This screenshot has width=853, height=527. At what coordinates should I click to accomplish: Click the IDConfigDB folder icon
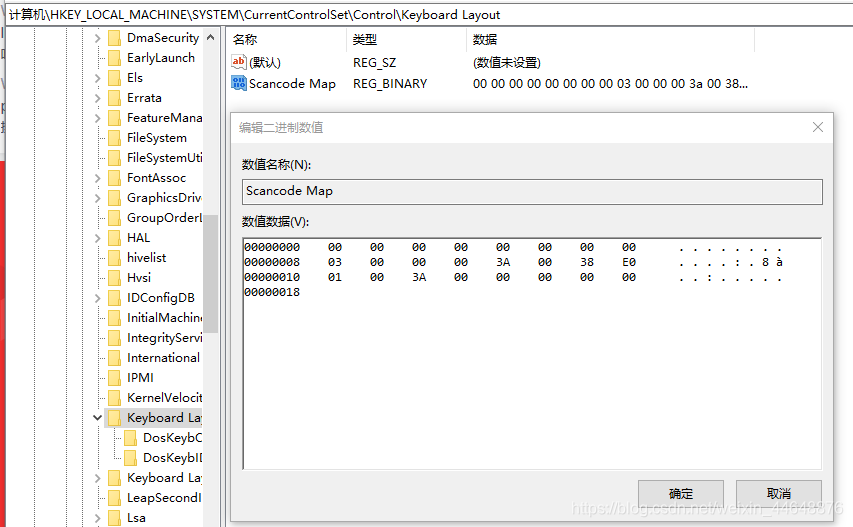coord(114,298)
